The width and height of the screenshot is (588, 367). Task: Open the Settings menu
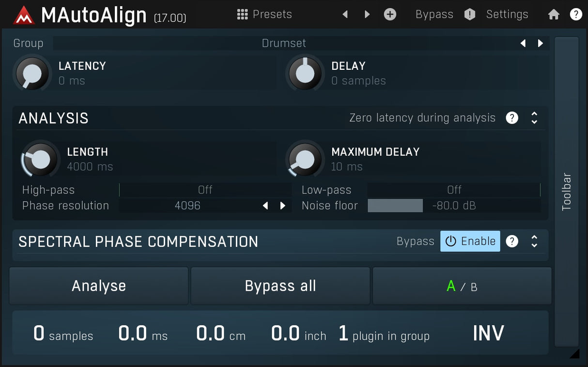507,14
